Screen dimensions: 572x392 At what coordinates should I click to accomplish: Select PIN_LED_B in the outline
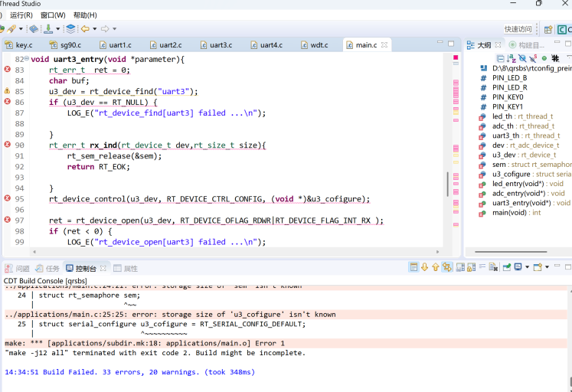click(509, 77)
